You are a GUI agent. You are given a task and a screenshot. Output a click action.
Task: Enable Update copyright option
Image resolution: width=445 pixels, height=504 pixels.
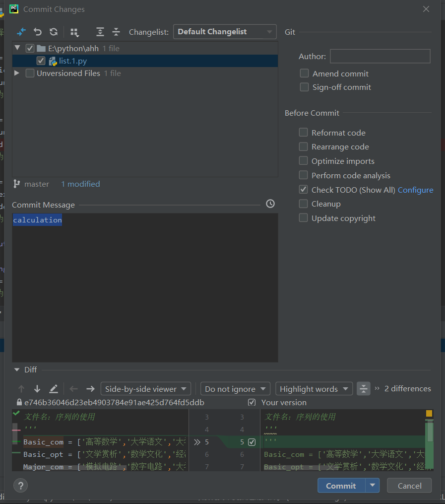click(x=303, y=218)
